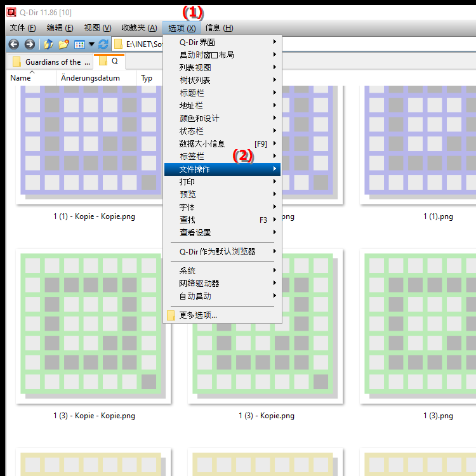Refresh the folder with the blue arrows icon
Viewport: 476px width, 476px height.
(103, 44)
